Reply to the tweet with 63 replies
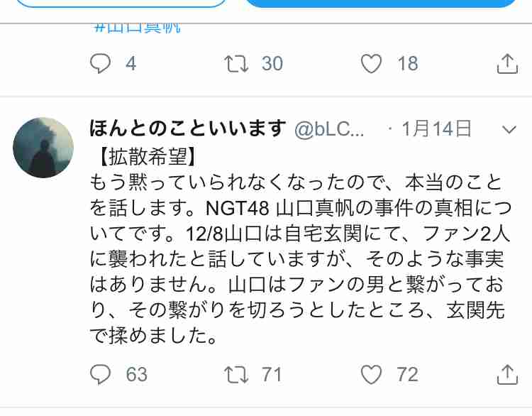 click(100, 375)
